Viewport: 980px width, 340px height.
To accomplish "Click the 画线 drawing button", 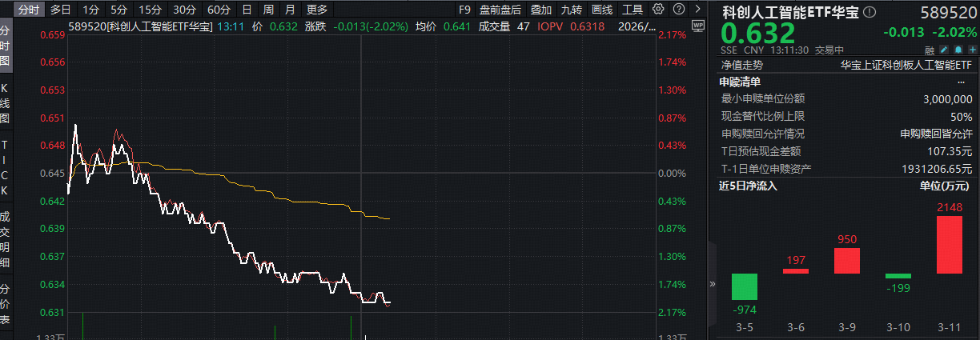I will (602, 10).
